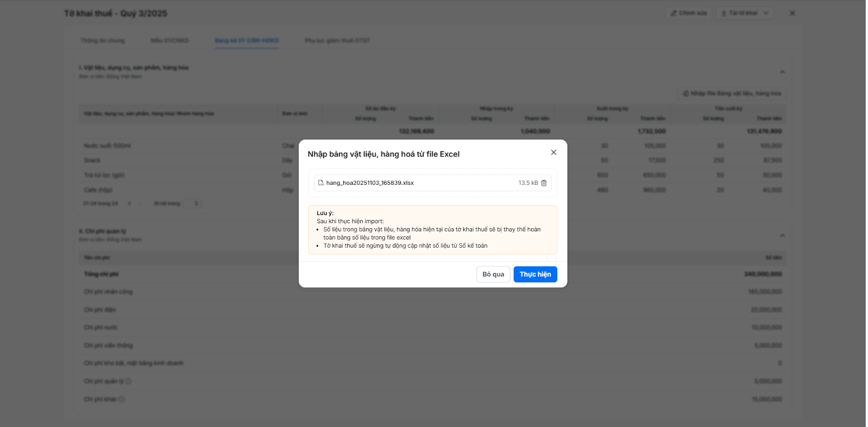The height and width of the screenshot is (427, 868).
Task: Collapse the Chi phí quản lý section
Action: [x=782, y=235]
